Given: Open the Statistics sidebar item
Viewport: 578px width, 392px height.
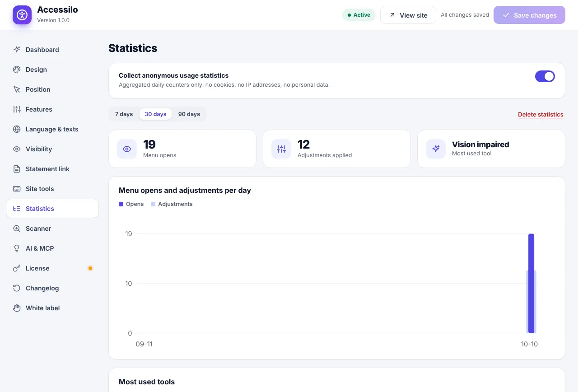Looking at the screenshot, I should coord(52,209).
